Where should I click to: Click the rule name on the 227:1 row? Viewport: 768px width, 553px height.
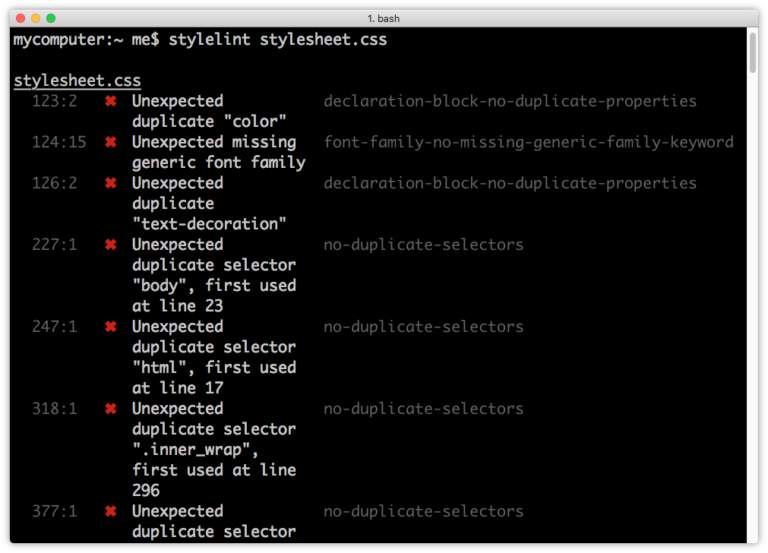tap(423, 245)
